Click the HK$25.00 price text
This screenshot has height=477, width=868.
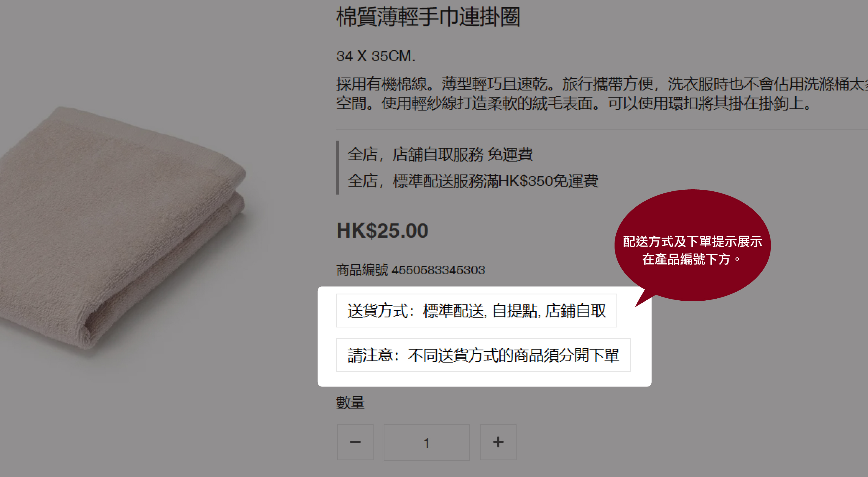click(382, 231)
